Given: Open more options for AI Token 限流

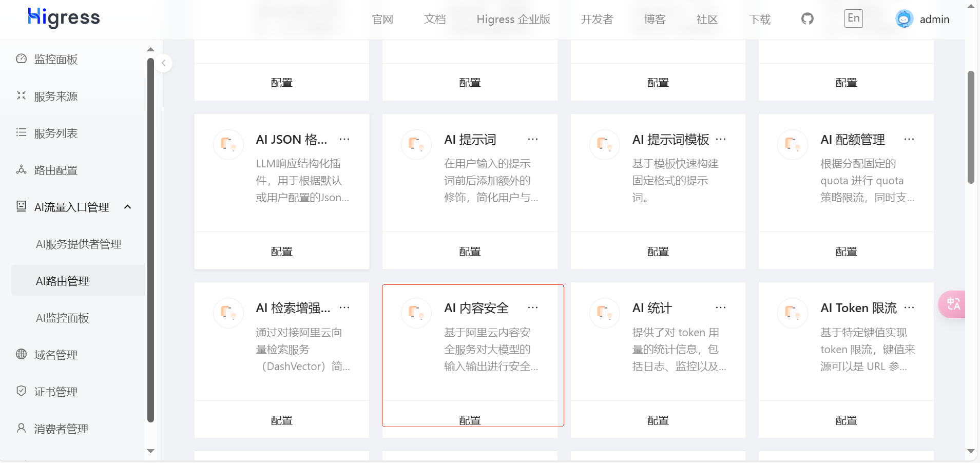Looking at the screenshot, I should pyautogui.click(x=909, y=307).
